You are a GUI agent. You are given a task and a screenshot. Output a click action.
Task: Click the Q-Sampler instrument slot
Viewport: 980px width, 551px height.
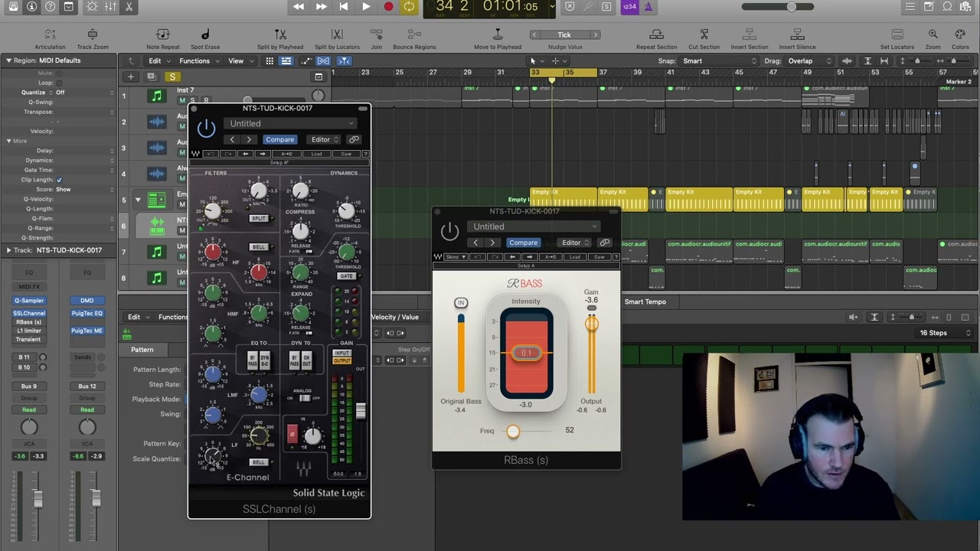(29, 301)
